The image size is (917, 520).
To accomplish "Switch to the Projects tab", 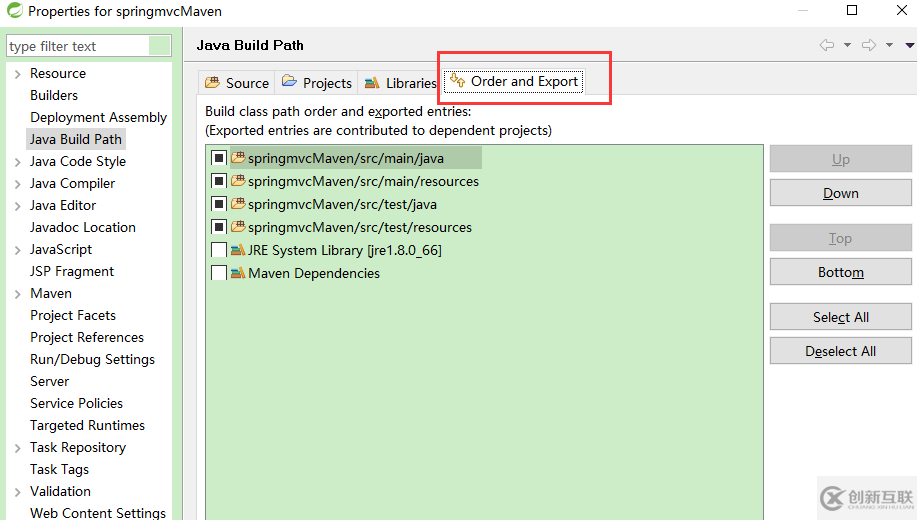I will pyautogui.click(x=327, y=83).
